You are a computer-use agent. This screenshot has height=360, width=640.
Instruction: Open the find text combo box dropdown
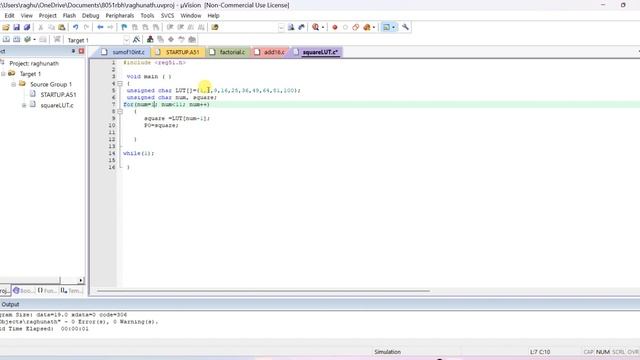(281, 27)
